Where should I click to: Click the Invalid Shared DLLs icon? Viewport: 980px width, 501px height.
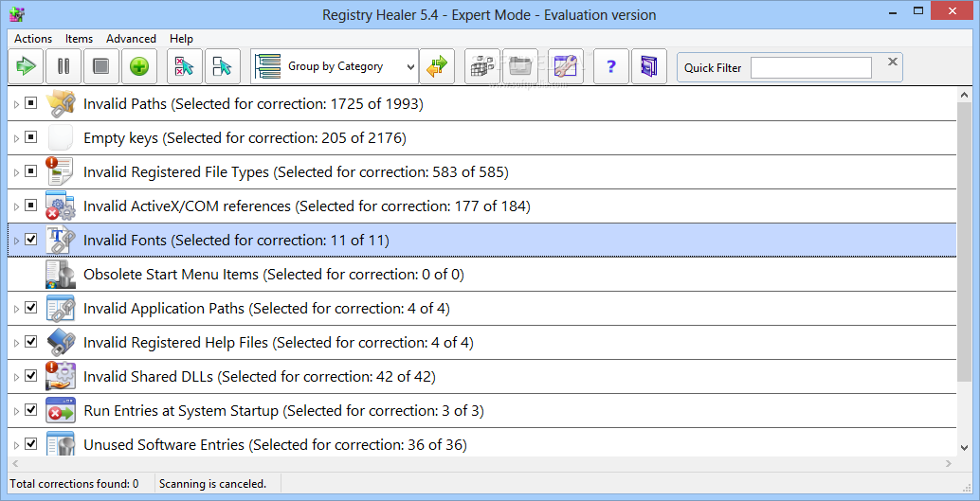61,377
